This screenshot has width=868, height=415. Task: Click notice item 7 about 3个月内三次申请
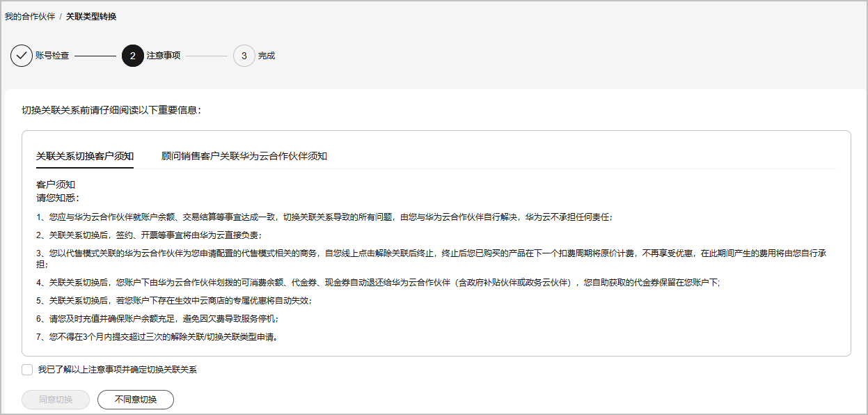[x=157, y=338]
